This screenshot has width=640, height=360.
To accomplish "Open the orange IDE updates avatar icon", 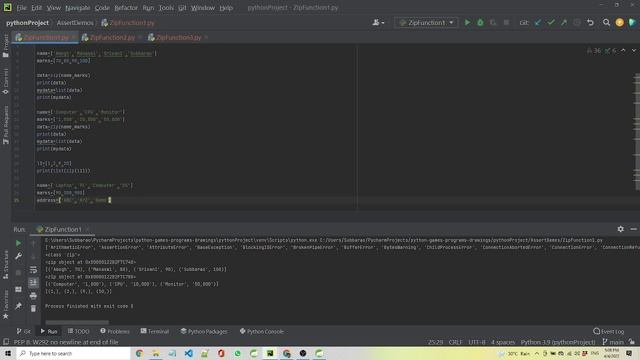I will coord(620,22).
